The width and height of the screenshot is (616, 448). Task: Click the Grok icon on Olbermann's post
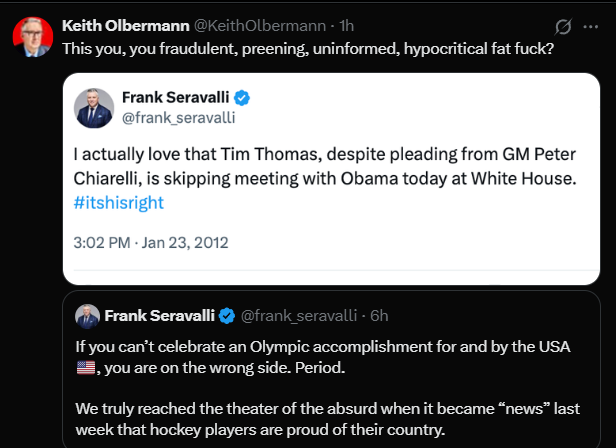[x=563, y=26]
